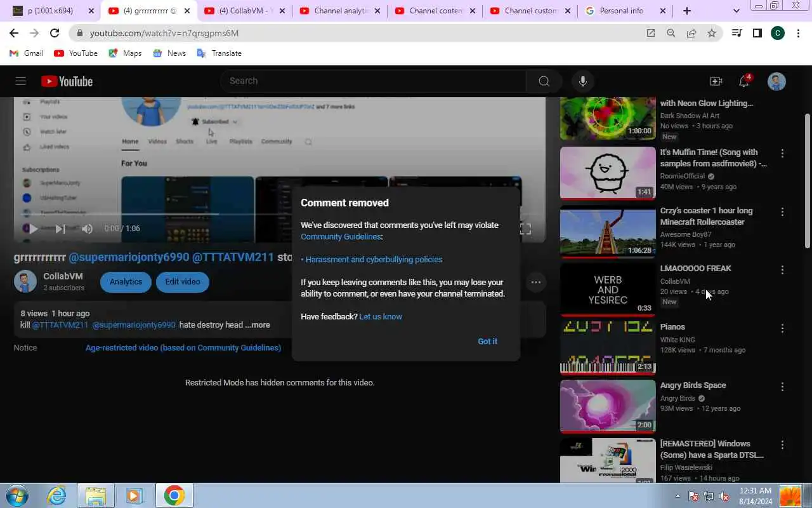
Task: Click the Let us know feedback link
Action: tap(381, 317)
